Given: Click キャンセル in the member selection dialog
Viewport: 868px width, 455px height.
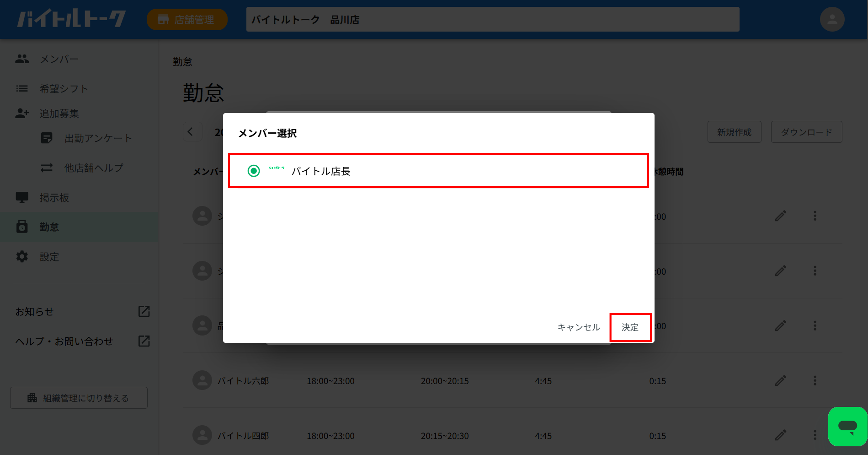Looking at the screenshot, I should point(579,327).
